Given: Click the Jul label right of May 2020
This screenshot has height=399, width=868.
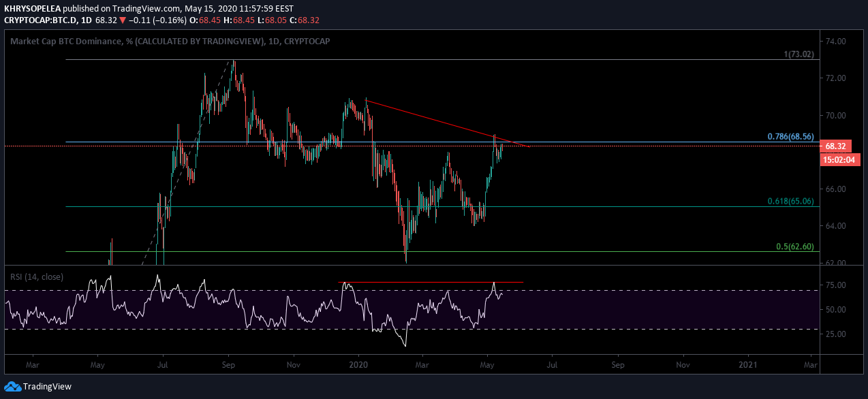Looking at the screenshot, I should coord(553,364).
